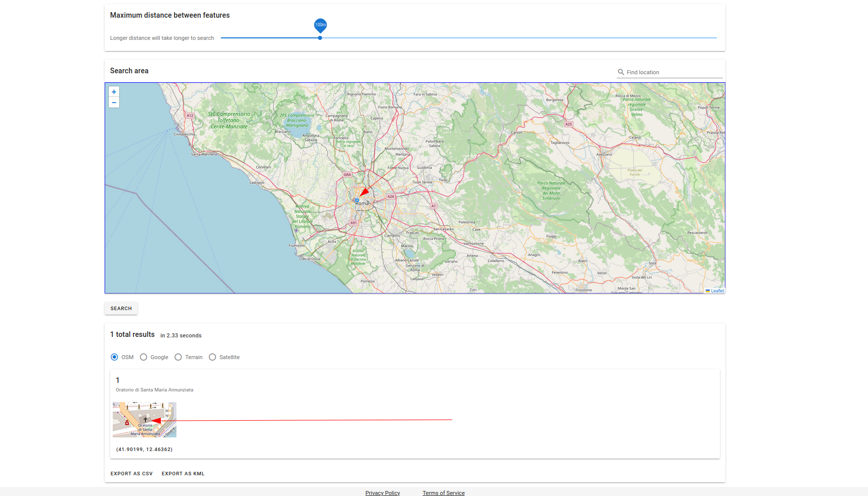Click the Cerveteri label on map
This screenshot has width=868, height=496.
tap(263, 167)
